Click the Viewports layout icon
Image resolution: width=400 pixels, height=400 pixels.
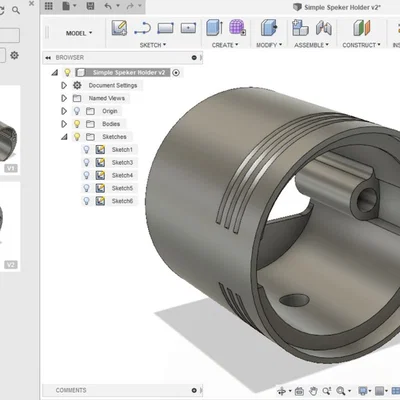click(396, 391)
